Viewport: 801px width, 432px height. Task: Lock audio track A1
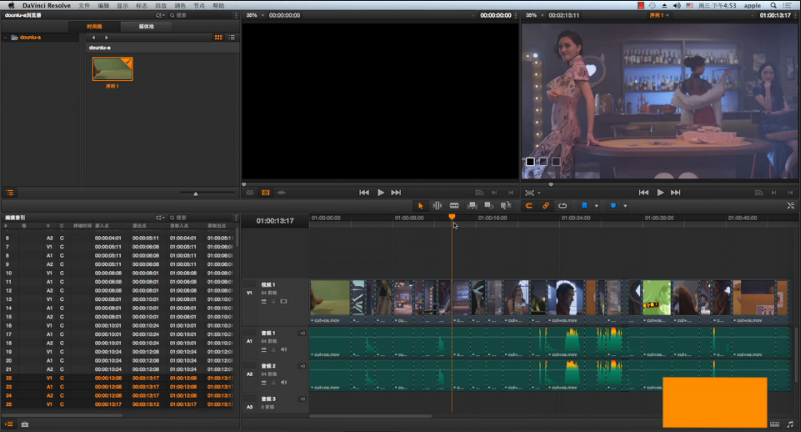273,350
